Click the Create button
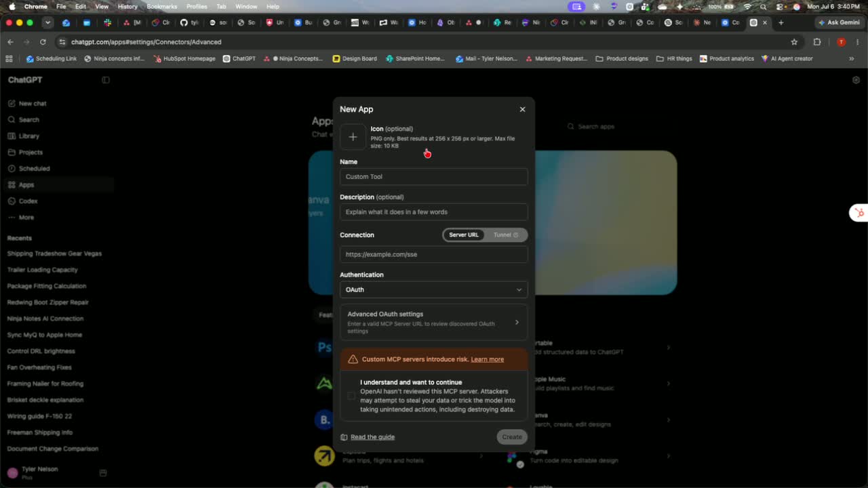 (512, 437)
